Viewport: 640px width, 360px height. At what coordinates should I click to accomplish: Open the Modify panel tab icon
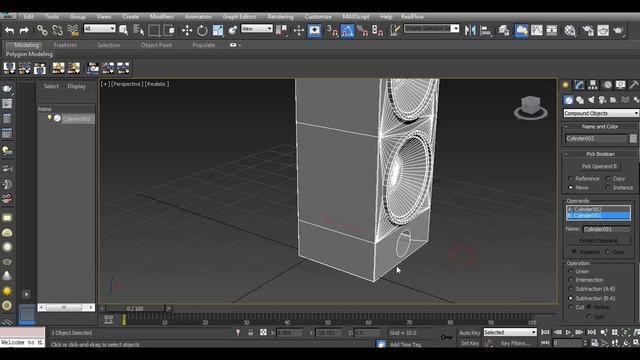579,84
